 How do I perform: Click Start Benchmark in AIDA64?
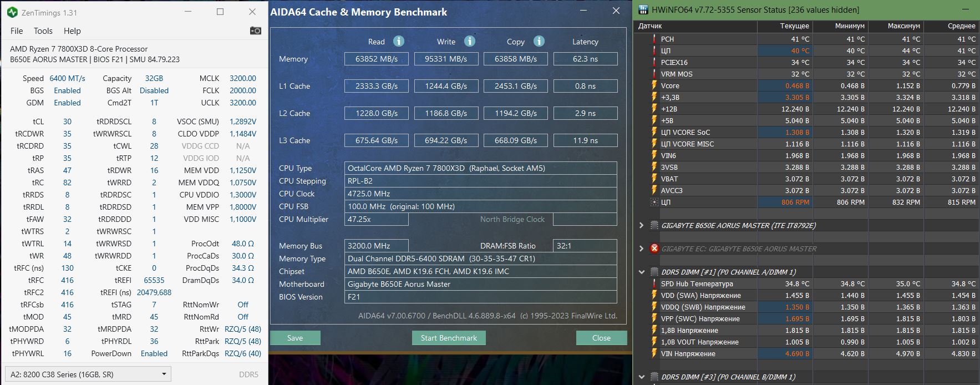tap(449, 338)
